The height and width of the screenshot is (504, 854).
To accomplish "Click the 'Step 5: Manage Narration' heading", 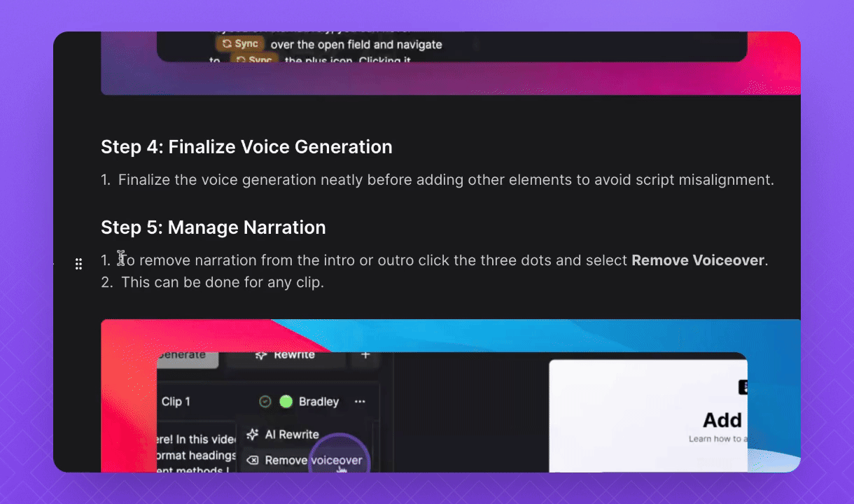I will (213, 227).
